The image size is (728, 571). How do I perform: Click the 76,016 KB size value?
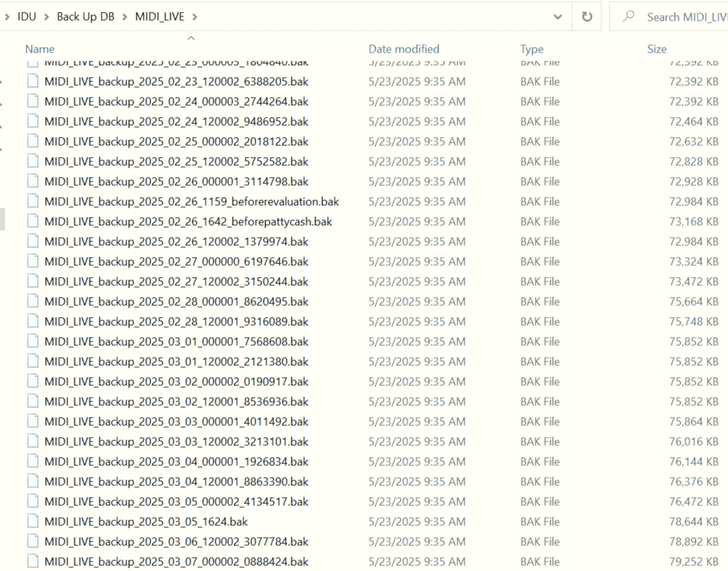click(x=694, y=442)
